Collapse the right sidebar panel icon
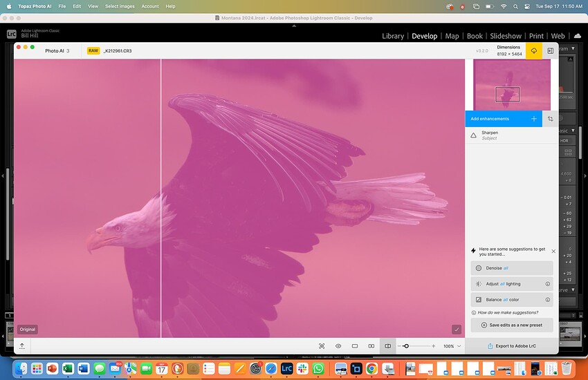 coord(551,50)
